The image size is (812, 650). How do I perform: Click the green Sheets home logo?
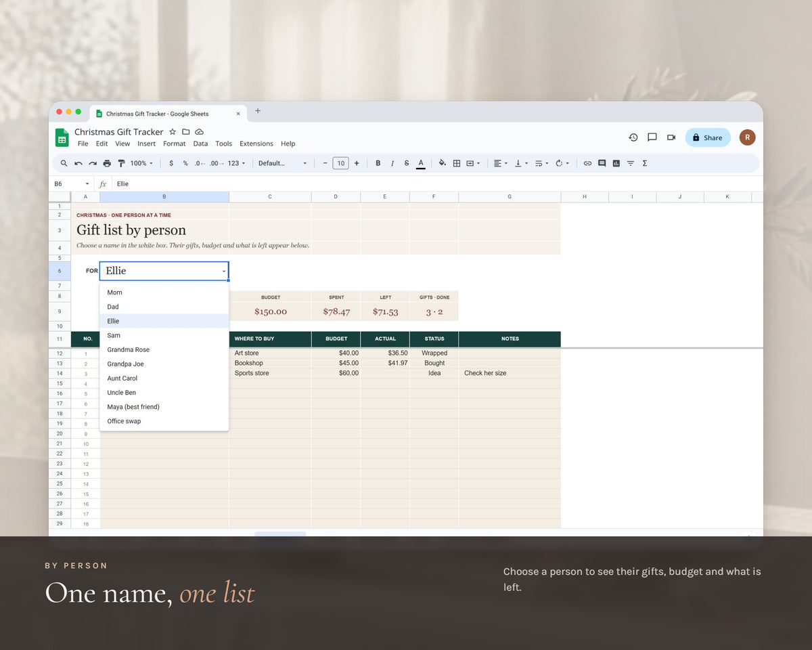tap(62, 137)
